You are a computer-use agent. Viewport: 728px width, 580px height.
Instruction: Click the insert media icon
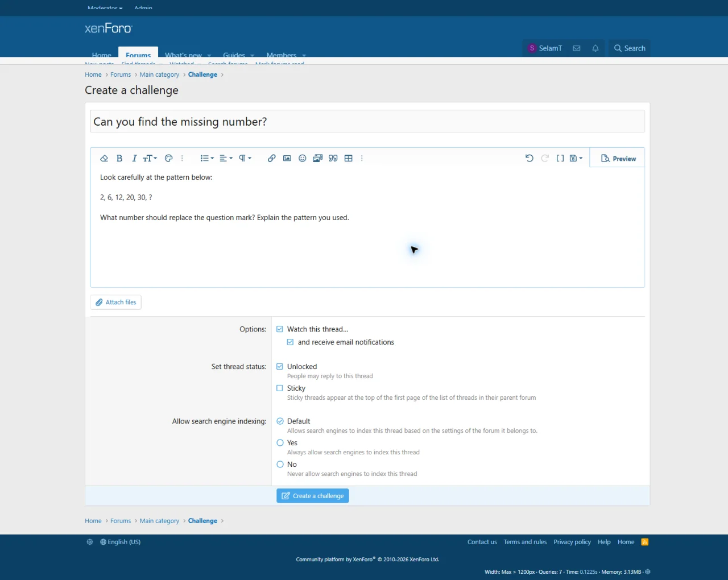coord(318,159)
